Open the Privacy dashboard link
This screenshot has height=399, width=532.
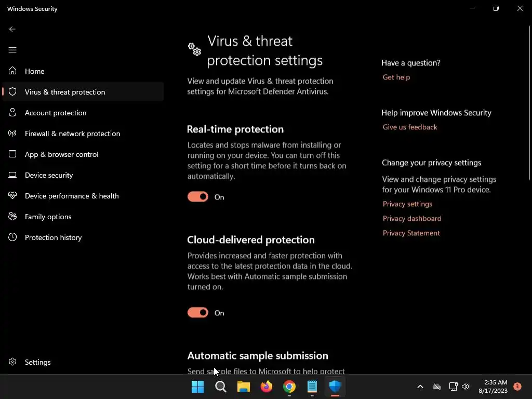tap(412, 219)
